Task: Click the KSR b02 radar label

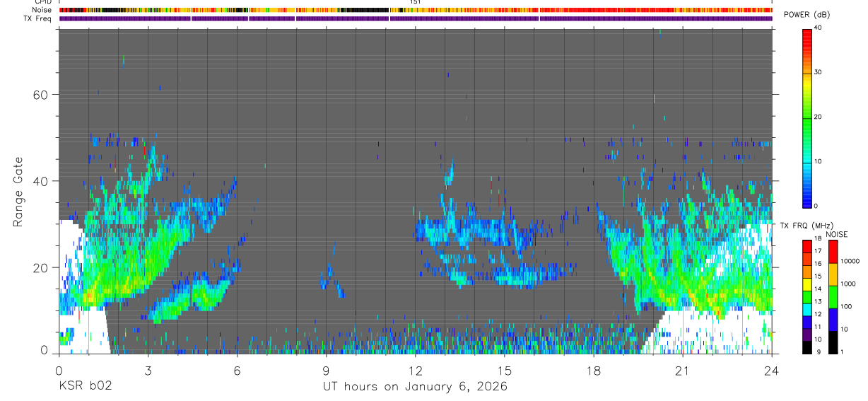Action: point(85,386)
